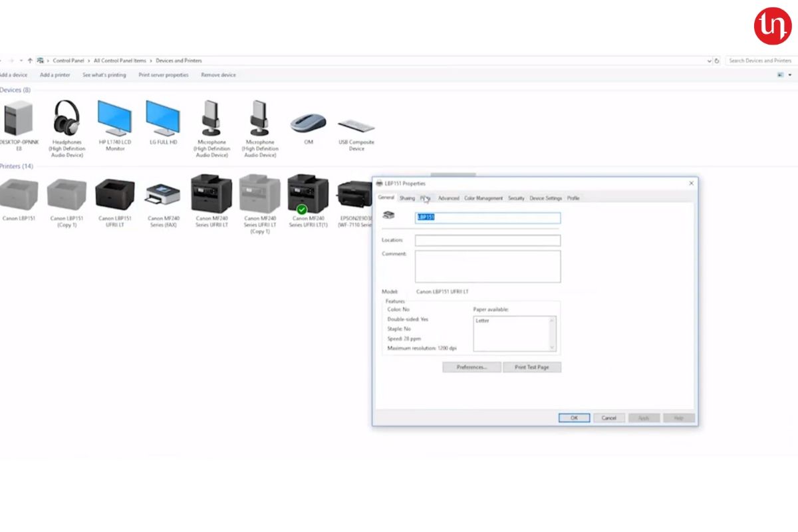Open the Device Settings tab
The image size is (798, 532).
pyautogui.click(x=545, y=198)
